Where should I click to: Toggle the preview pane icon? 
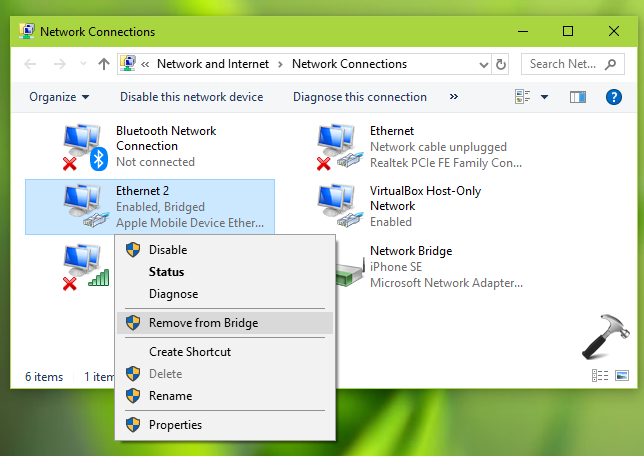577,97
